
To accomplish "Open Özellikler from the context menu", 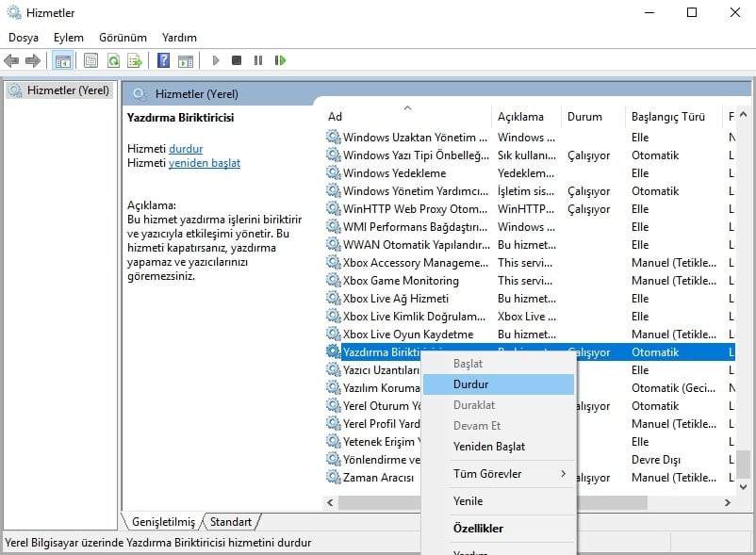I will pos(478,529).
